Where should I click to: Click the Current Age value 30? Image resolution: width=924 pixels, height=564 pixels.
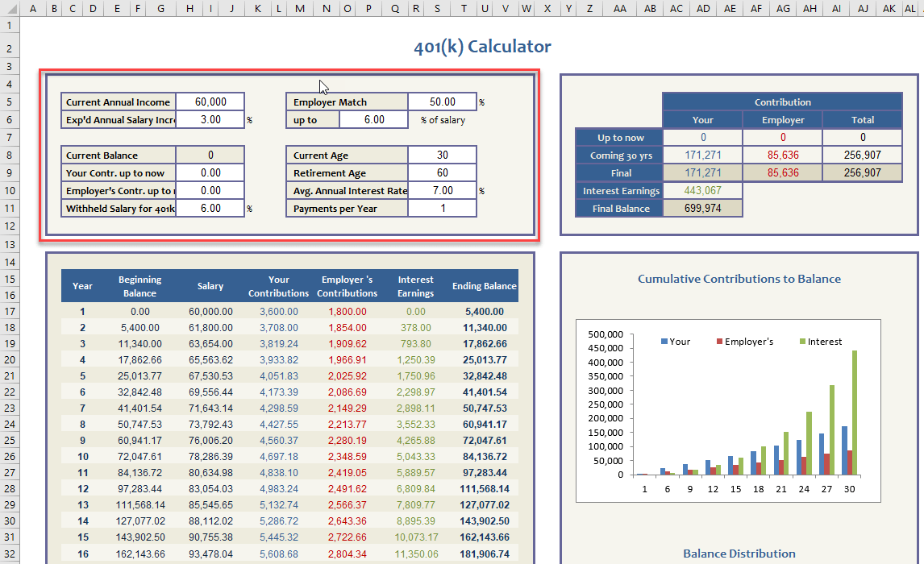coord(442,156)
